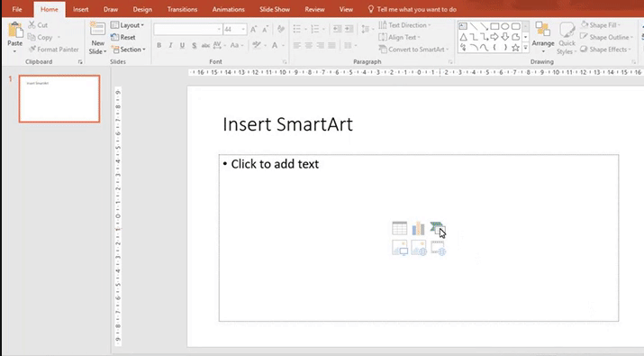Toggle Bold formatting
644x356 pixels.
(x=159, y=45)
